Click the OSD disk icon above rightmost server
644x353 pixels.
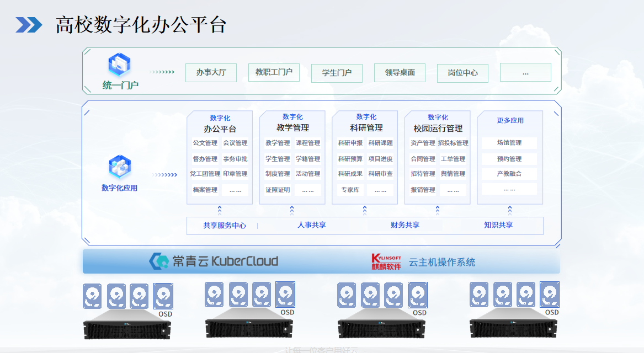(x=550, y=294)
